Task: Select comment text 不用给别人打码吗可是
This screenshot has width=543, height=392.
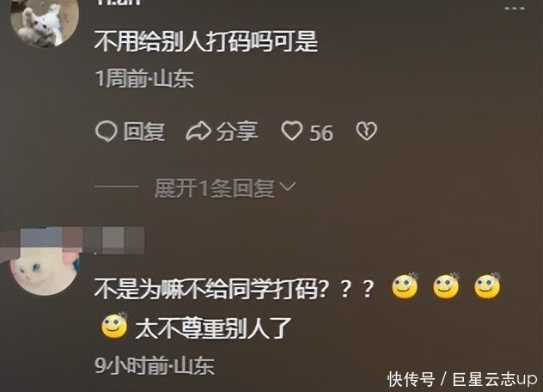Action: coord(206,41)
